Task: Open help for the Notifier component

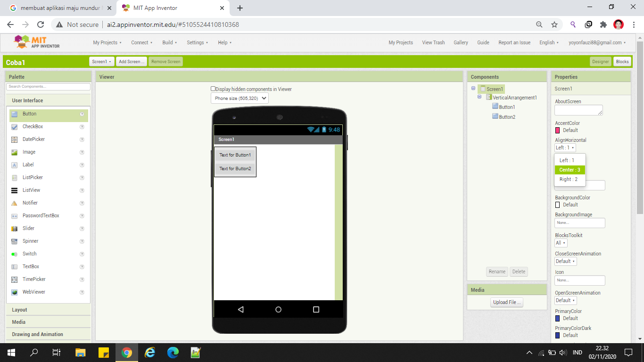Action: point(82,203)
